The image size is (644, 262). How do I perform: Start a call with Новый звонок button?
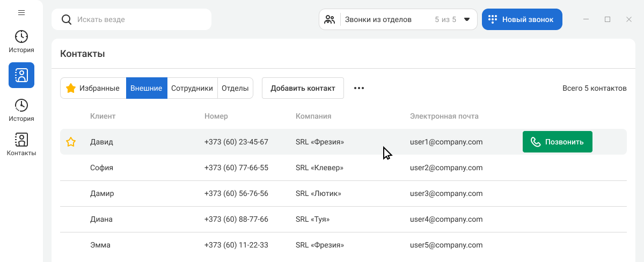pyautogui.click(x=522, y=19)
